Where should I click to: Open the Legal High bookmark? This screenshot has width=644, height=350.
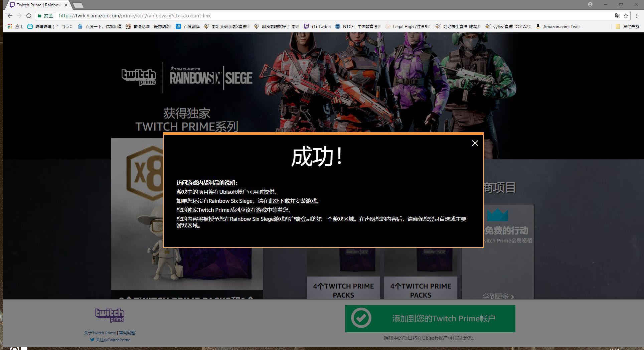pyautogui.click(x=408, y=26)
